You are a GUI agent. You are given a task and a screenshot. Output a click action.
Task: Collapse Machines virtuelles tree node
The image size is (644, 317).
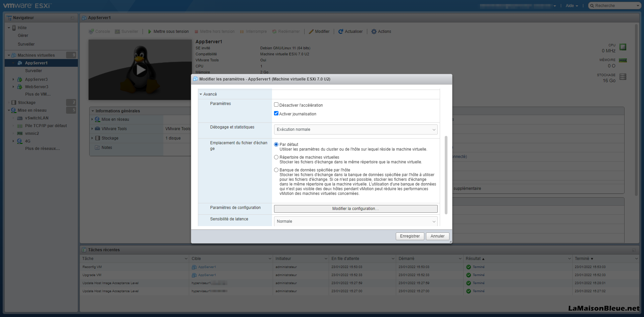pyautogui.click(x=9, y=55)
